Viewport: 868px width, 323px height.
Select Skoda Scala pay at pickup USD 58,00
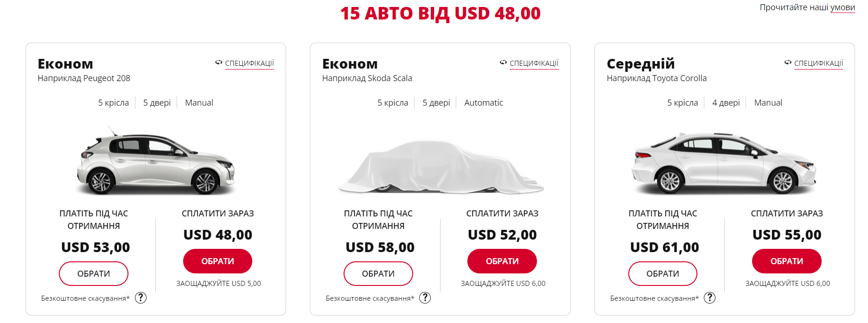378,274
